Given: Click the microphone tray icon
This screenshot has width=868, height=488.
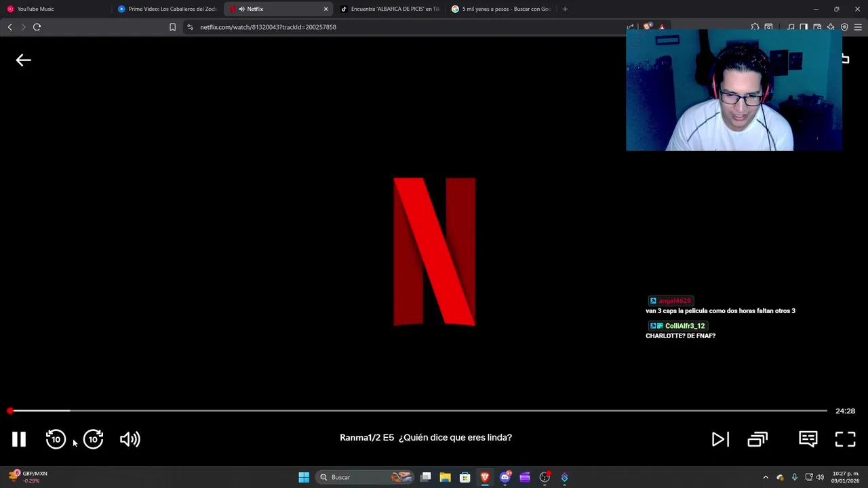Looking at the screenshot, I should tap(794, 477).
